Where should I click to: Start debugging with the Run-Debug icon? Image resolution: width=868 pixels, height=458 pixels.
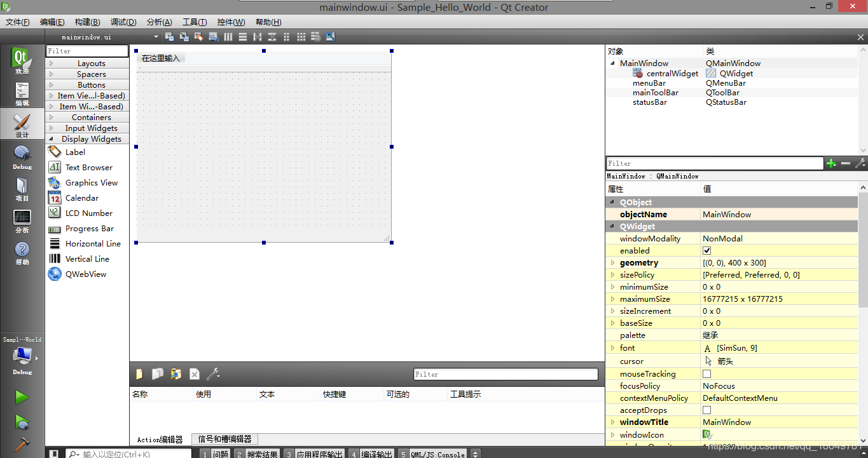tap(22, 422)
